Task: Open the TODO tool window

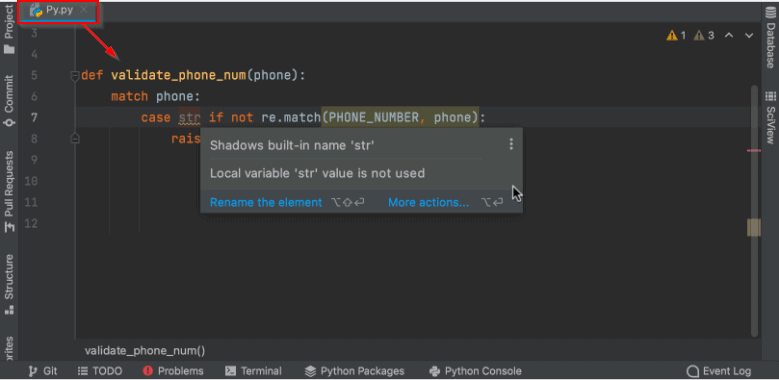Action: [x=100, y=371]
